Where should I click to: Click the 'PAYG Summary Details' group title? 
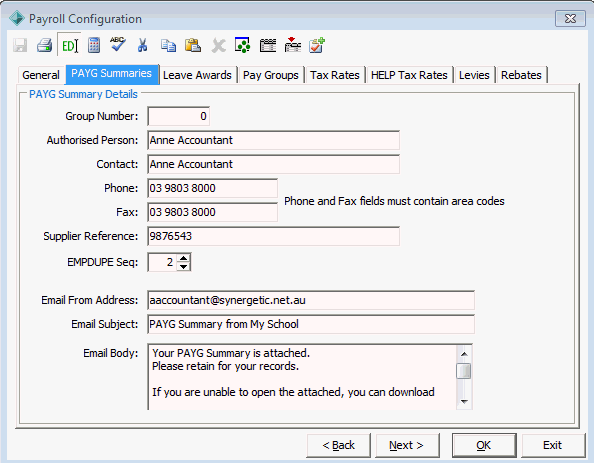pyautogui.click(x=83, y=94)
